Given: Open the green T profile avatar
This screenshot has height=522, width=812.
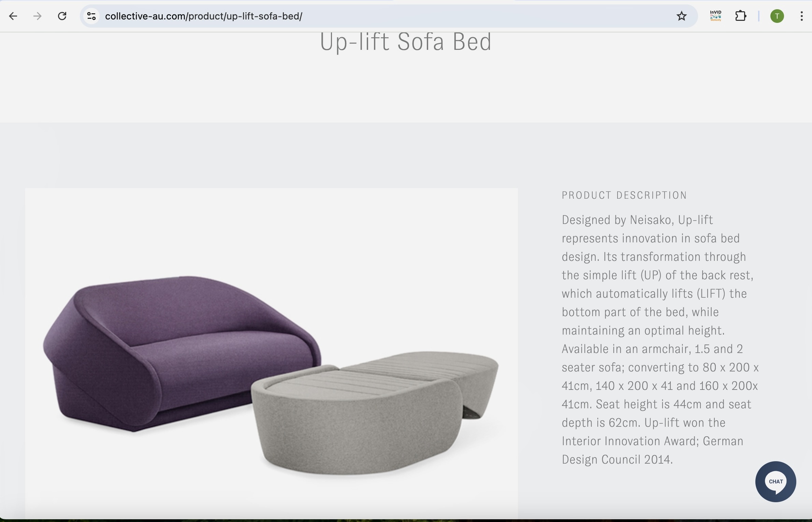Looking at the screenshot, I should [777, 16].
